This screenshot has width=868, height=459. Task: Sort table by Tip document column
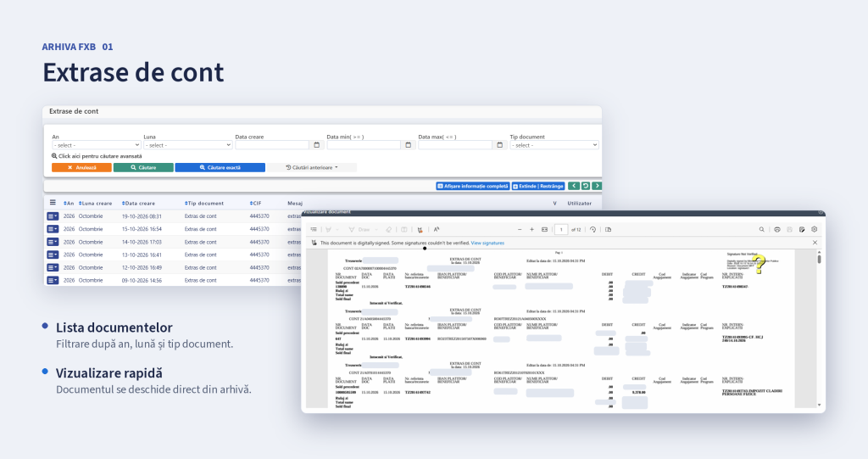tap(204, 204)
